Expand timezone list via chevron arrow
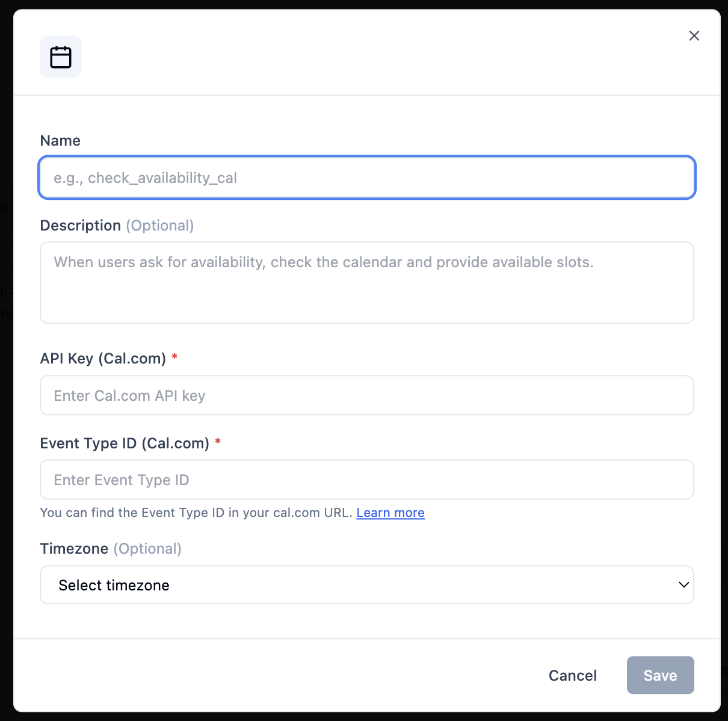 click(683, 585)
